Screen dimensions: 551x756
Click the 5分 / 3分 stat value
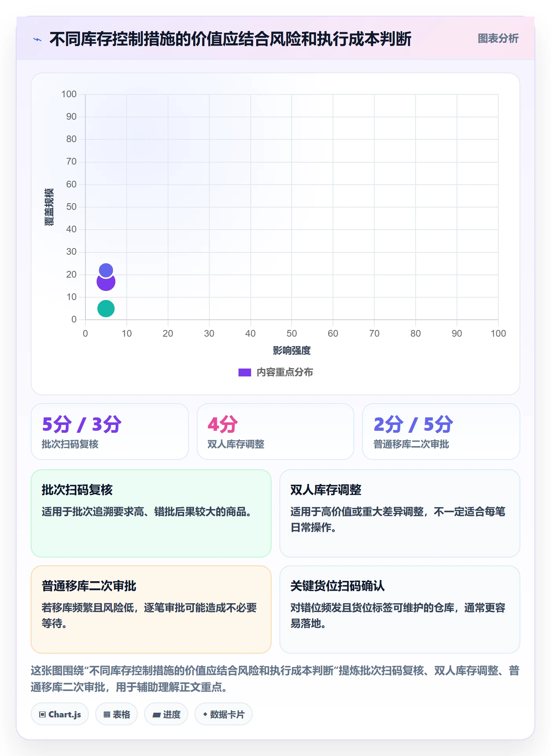coord(82,424)
